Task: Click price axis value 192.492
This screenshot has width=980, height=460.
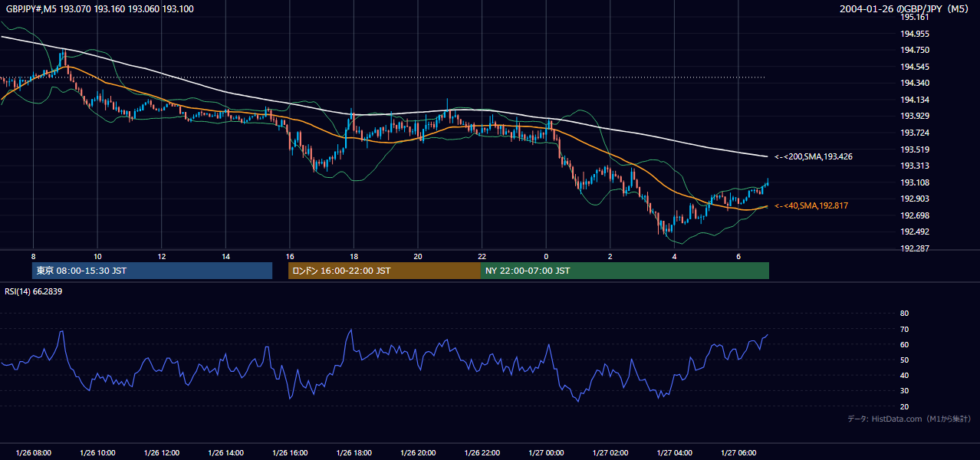Action: coord(915,232)
